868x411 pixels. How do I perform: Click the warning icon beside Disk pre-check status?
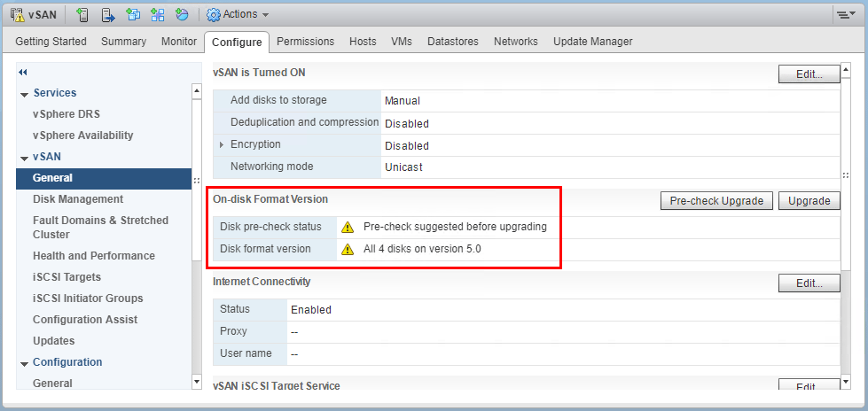click(348, 227)
